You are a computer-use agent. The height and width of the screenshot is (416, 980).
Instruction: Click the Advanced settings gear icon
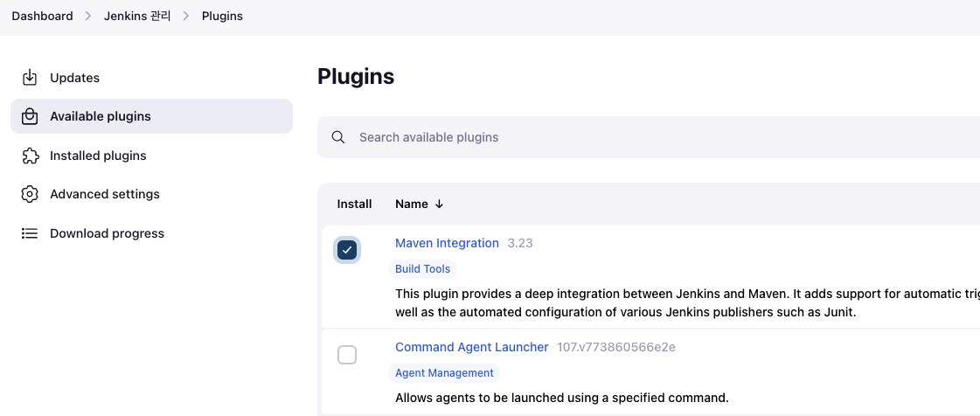30,194
